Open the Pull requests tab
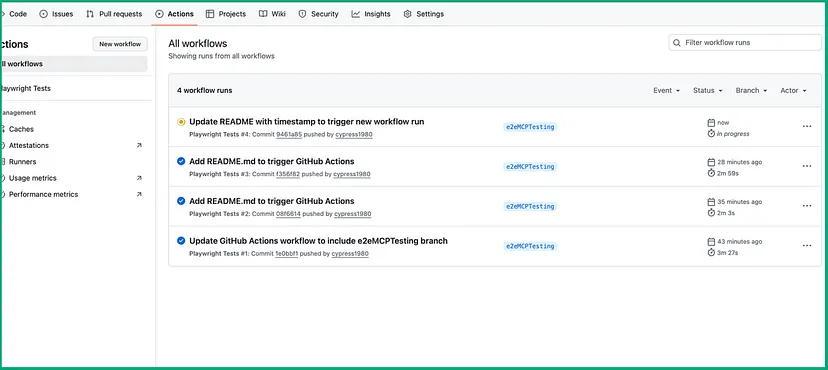The height and width of the screenshot is (370, 828). (x=114, y=14)
